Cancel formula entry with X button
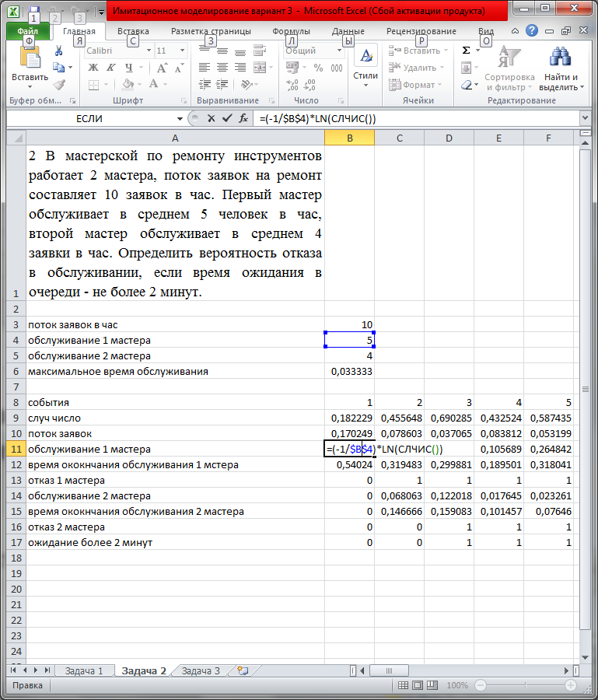 (211, 118)
